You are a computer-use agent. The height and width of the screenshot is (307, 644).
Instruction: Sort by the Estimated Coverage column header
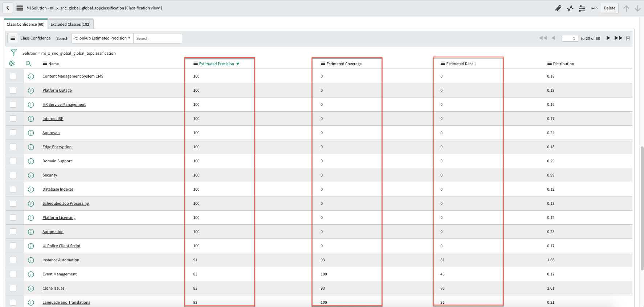[x=344, y=64]
